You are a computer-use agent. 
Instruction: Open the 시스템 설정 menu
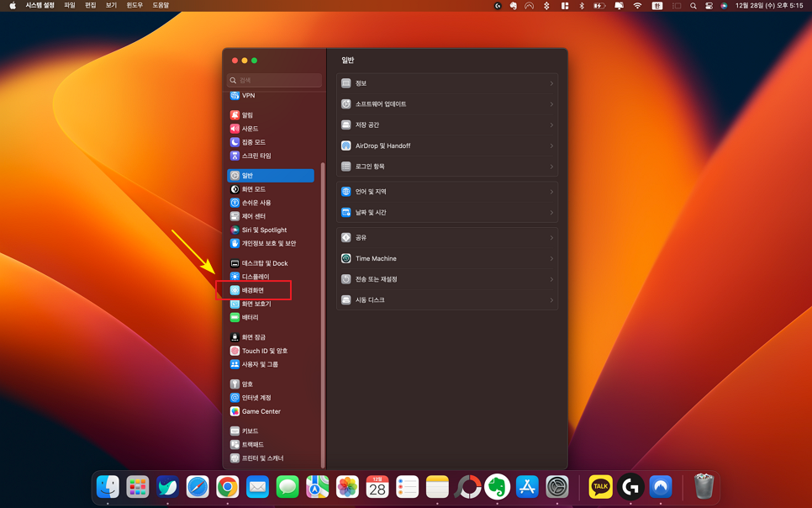tap(40, 5)
